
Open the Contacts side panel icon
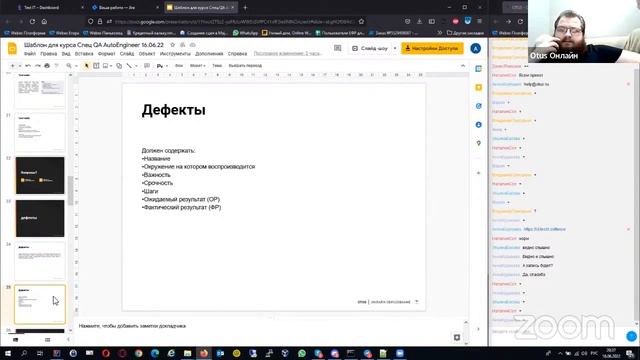(479, 124)
